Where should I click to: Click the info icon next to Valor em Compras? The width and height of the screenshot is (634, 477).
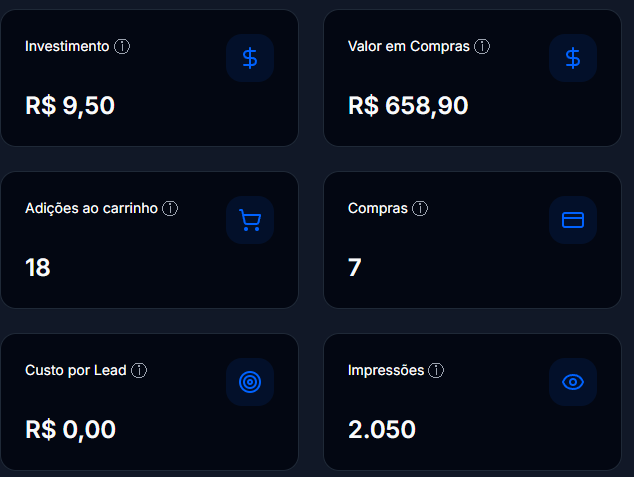point(482,47)
